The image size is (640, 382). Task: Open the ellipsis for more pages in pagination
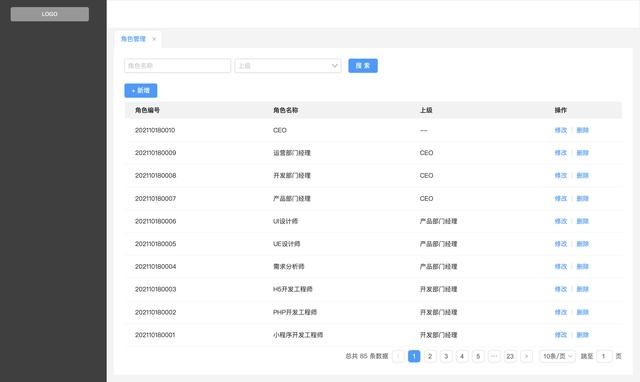point(494,356)
